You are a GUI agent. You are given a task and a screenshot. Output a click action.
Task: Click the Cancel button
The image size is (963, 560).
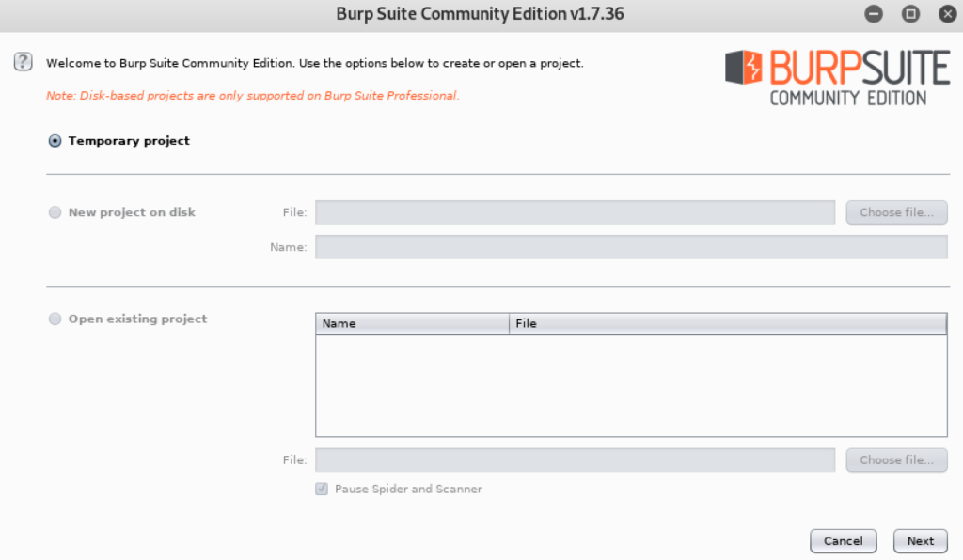click(844, 541)
